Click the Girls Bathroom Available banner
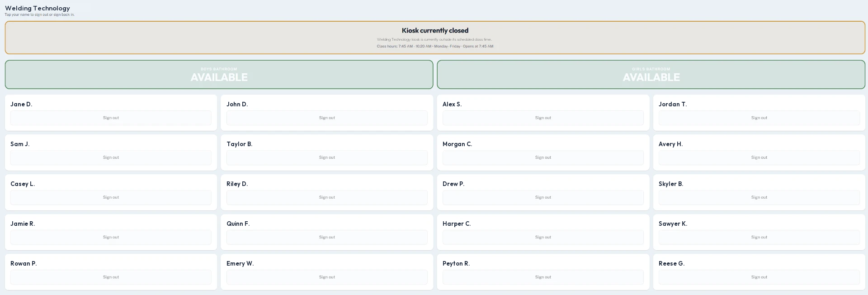 tap(651, 75)
